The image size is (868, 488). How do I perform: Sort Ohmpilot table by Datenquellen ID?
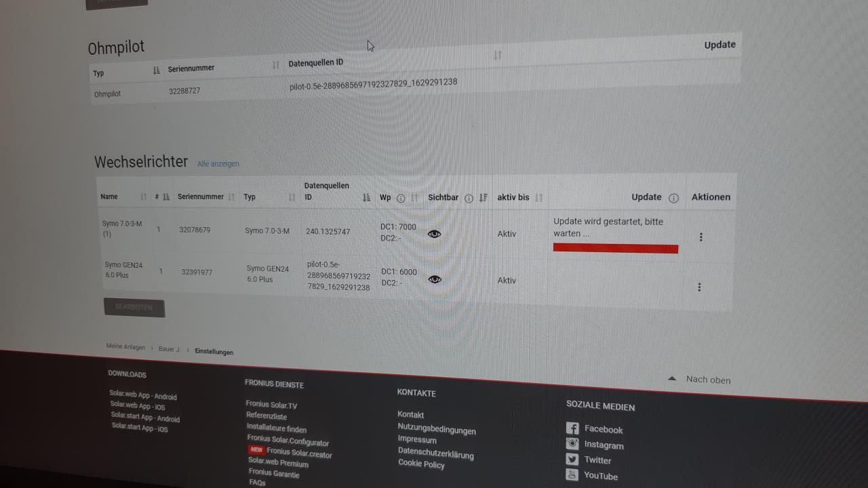point(498,56)
